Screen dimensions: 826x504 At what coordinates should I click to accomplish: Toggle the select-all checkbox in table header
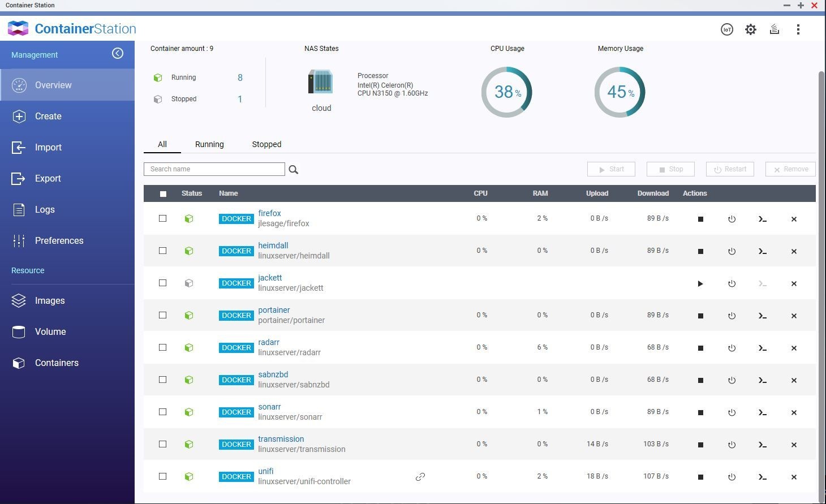coord(163,193)
